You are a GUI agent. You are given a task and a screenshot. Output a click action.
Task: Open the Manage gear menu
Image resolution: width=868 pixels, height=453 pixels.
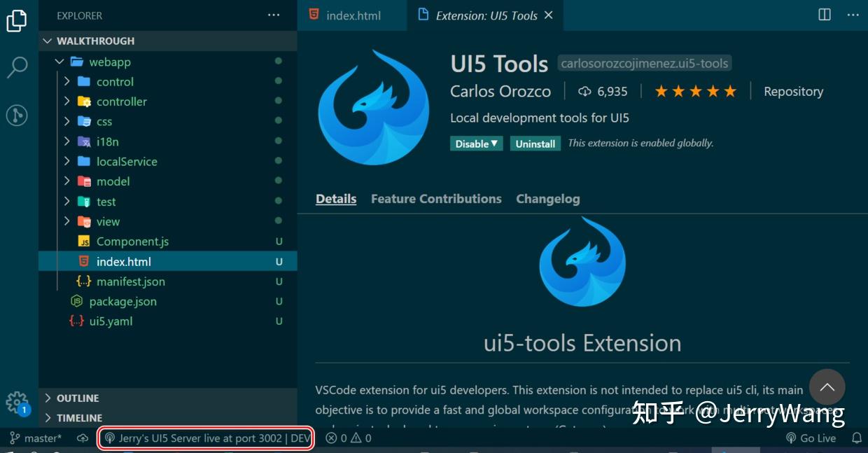15,402
